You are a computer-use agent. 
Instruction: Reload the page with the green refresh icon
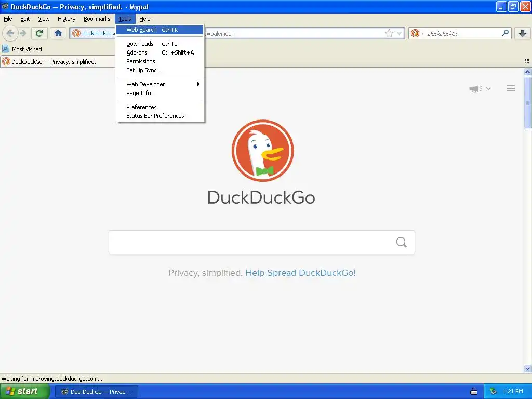coord(39,33)
